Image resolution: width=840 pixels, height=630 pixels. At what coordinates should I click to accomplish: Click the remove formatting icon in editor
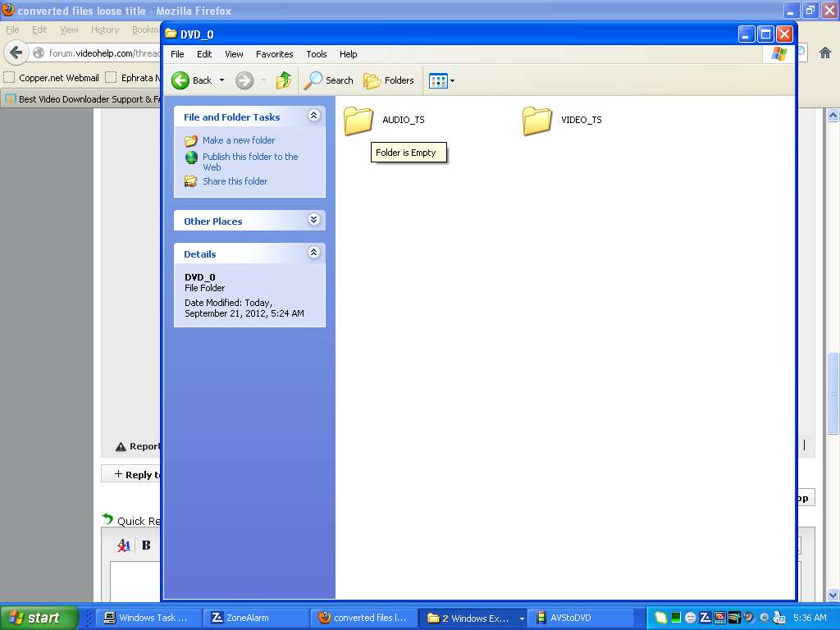(124, 546)
